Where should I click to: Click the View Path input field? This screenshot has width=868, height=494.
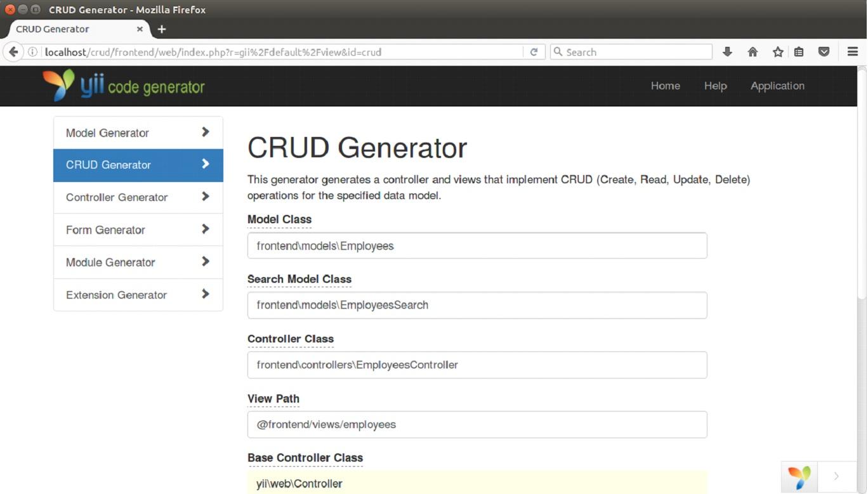click(477, 424)
